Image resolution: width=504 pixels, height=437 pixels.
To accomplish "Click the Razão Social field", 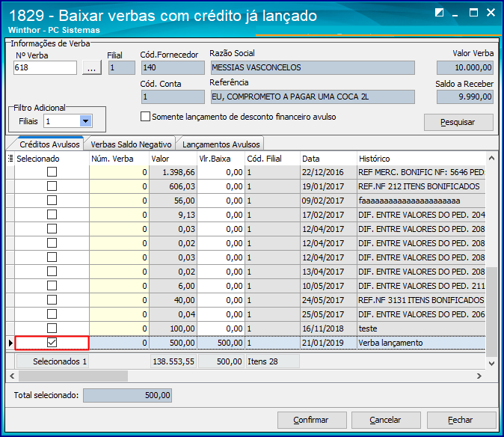I will coord(313,67).
